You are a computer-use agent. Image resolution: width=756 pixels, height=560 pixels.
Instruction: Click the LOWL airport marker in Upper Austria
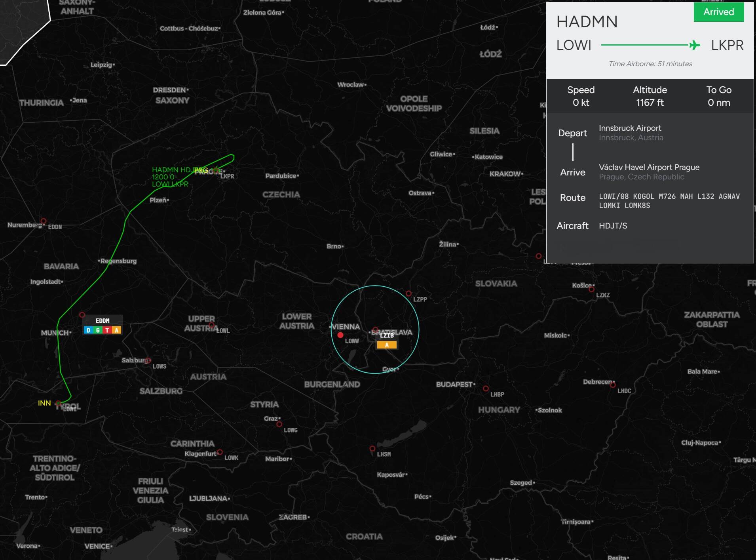pyautogui.click(x=212, y=326)
